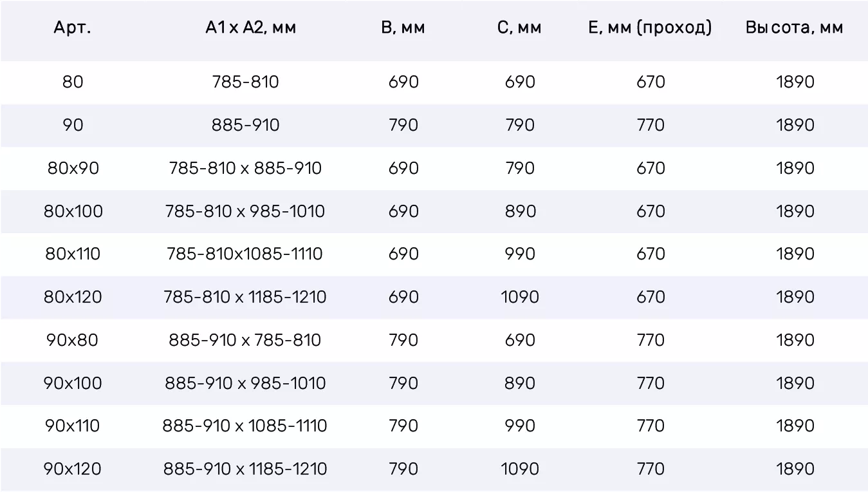Click the size cell "885-910 x 785-810"
The image size is (868, 492).
(x=245, y=340)
